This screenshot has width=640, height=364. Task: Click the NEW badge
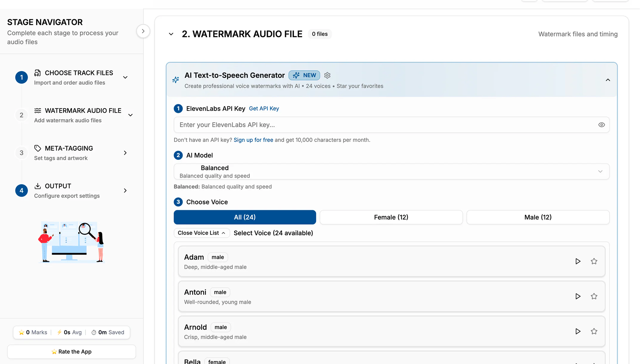304,75
